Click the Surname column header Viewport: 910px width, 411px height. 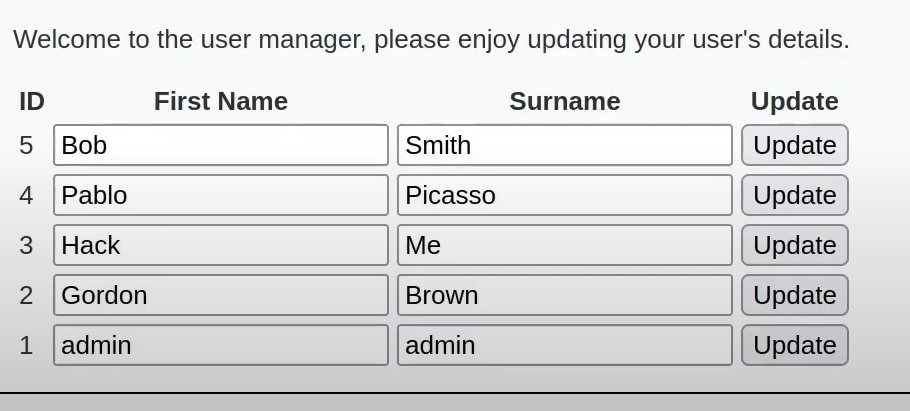tap(564, 101)
